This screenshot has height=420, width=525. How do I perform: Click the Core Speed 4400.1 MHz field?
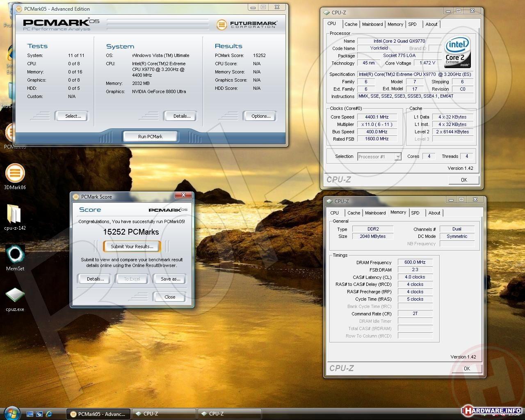point(377,117)
